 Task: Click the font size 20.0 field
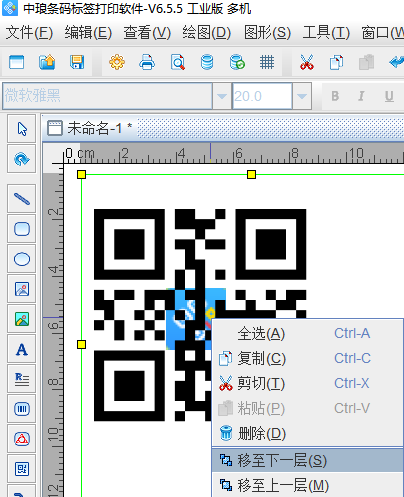tap(262, 96)
